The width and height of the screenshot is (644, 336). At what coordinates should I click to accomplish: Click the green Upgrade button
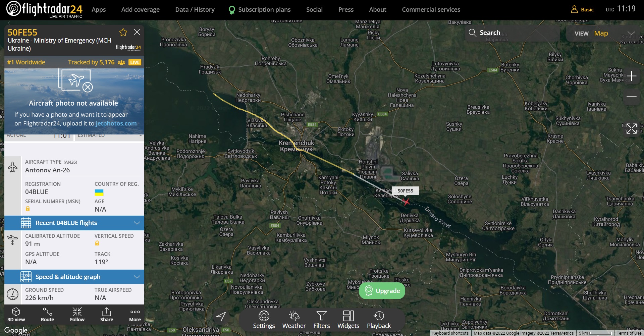[382, 291]
